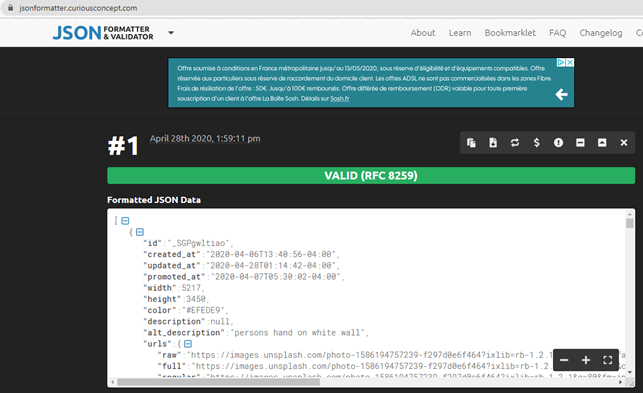Zoom in the JSON viewer with plus

coord(586,360)
